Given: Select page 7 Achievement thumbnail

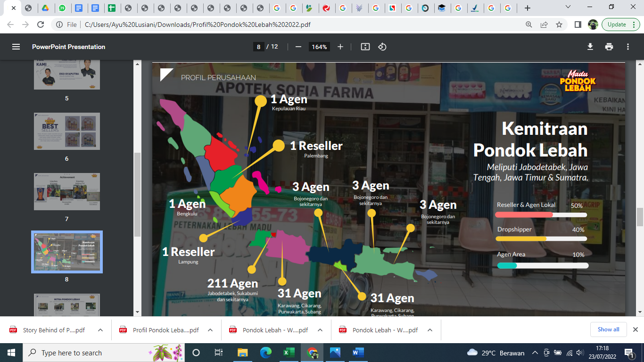Looking at the screenshot, I should click(x=67, y=192).
